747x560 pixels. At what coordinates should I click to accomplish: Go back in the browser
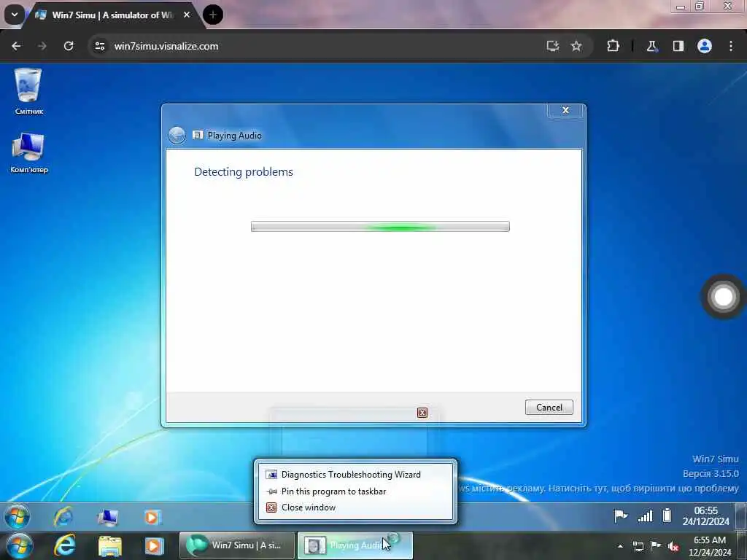pyautogui.click(x=16, y=46)
